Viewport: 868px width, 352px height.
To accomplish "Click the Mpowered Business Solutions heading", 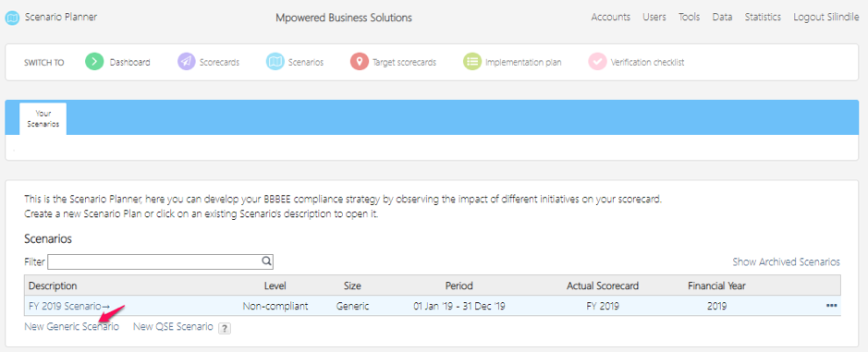I will pos(344,18).
